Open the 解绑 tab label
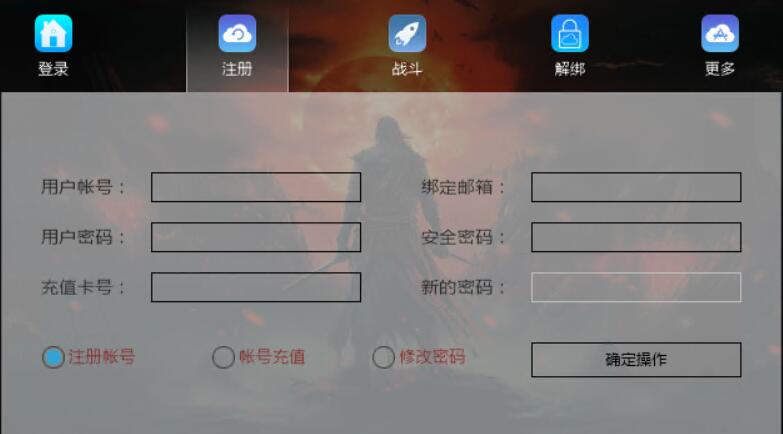This screenshot has height=434, width=783. [x=570, y=68]
